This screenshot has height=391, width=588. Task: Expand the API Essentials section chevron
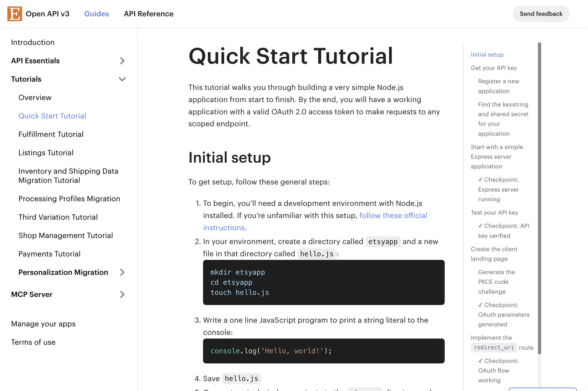122,61
